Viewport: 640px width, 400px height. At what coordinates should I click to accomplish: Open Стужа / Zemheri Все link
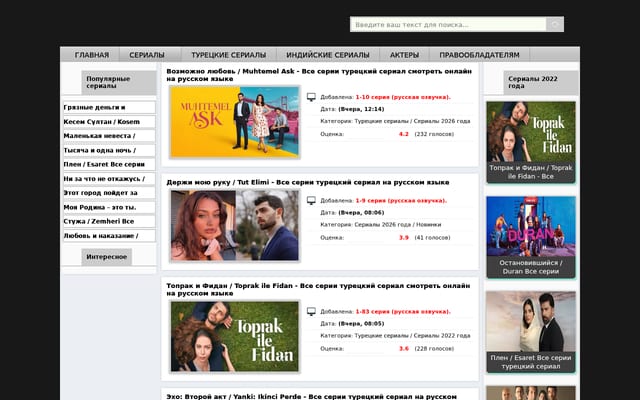pos(109,221)
